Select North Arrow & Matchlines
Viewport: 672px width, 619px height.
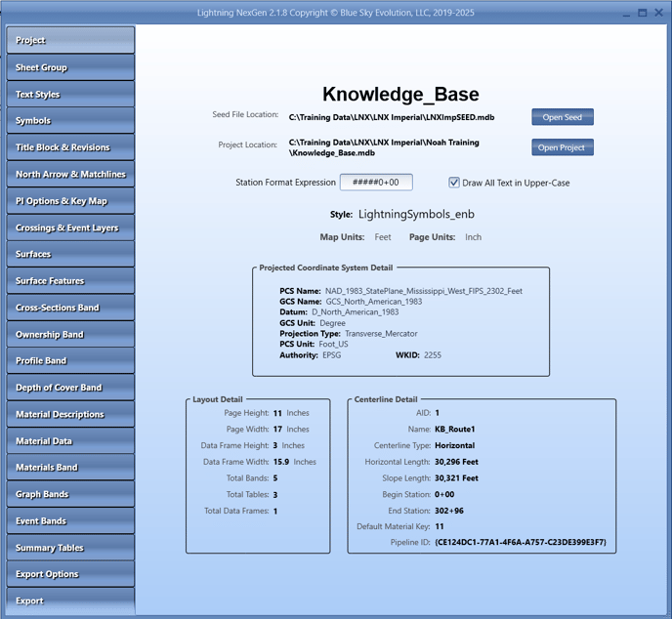coord(70,175)
